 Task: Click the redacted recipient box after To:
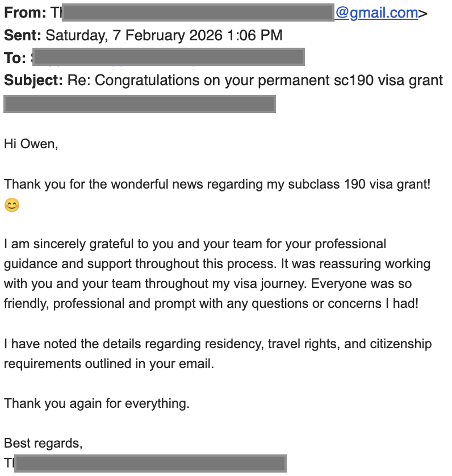pos(169,57)
